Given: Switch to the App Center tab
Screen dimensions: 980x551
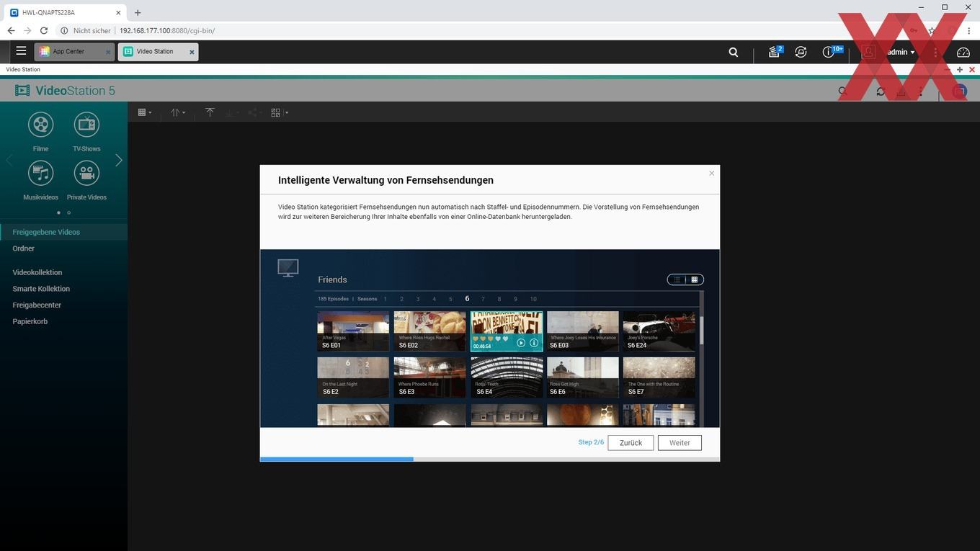Looking at the screenshot, I should click(68, 52).
